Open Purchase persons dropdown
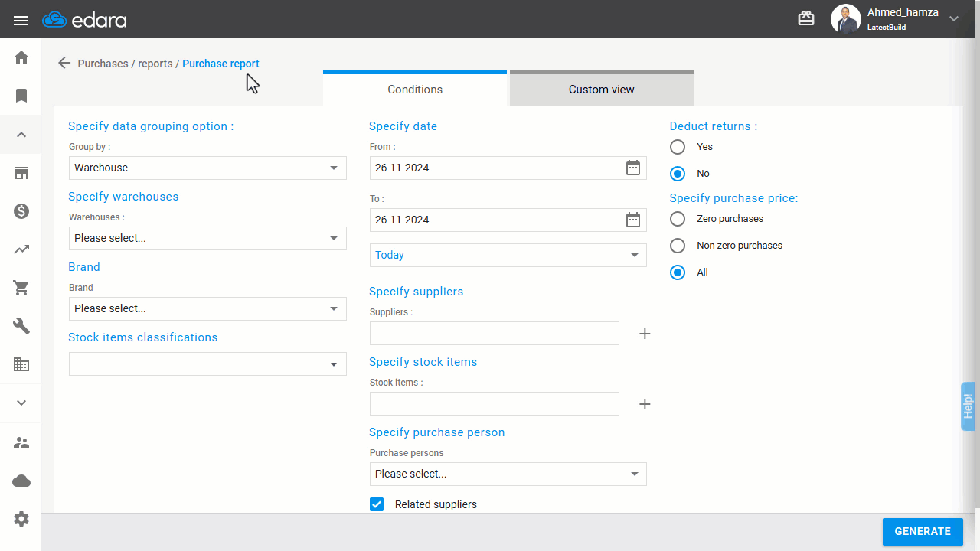 [x=508, y=474]
